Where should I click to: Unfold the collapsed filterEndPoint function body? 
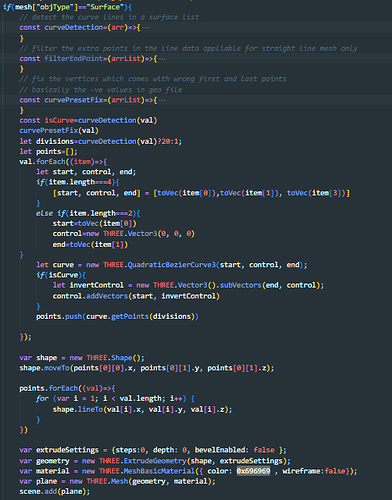click(x=162, y=59)
